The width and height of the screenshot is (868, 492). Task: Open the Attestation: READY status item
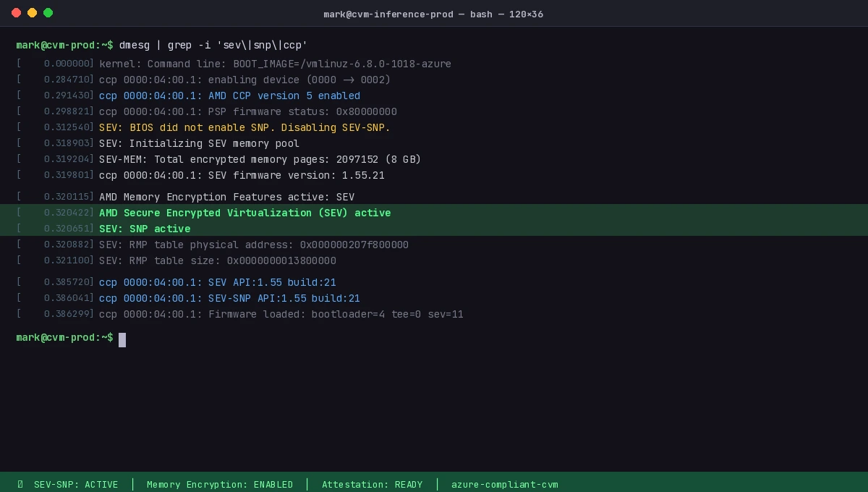point(373,485)
